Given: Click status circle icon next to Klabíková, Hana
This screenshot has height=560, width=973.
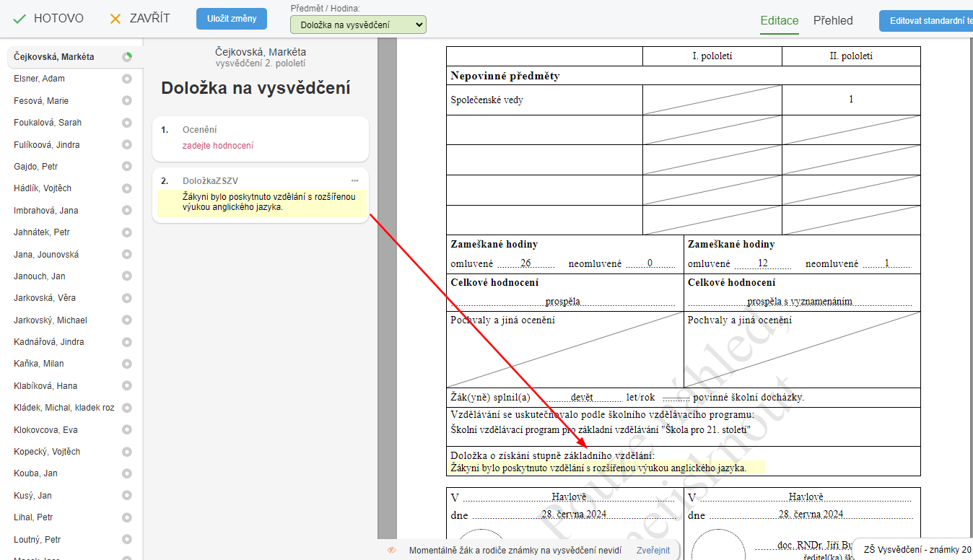Looking at the screenshot, I should pos(127,386).
